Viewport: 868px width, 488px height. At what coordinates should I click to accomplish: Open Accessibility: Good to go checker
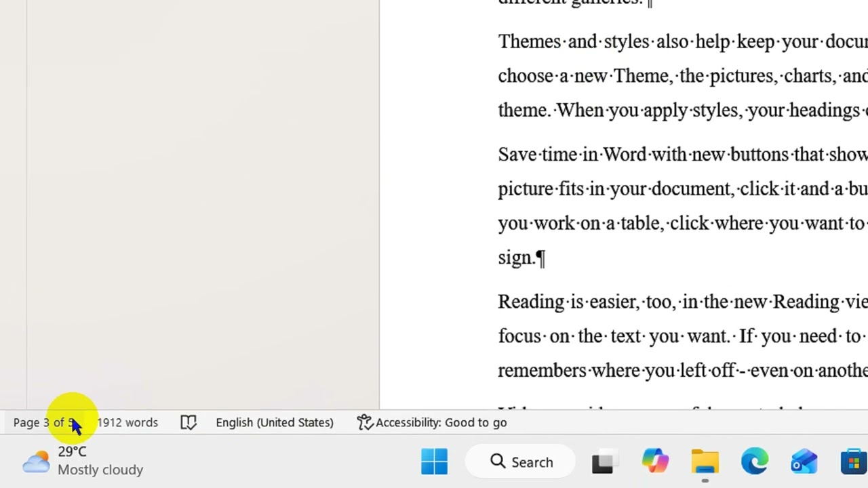point(432,422)
